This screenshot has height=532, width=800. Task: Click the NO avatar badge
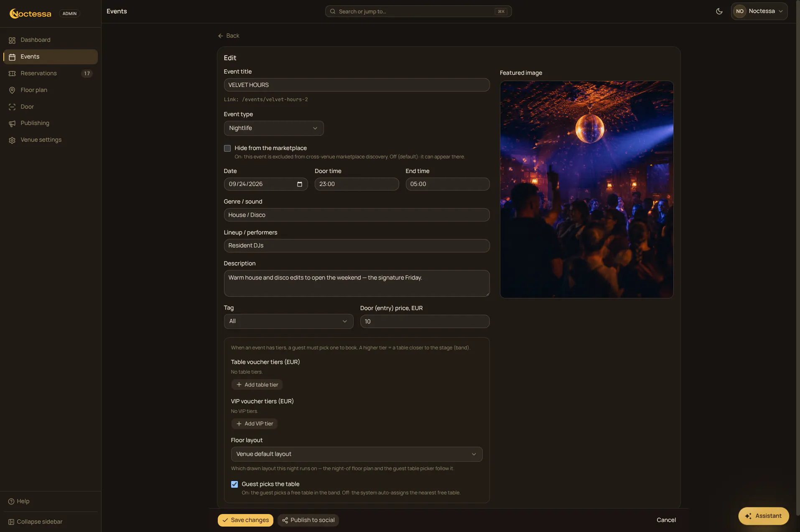coord(740,11)
